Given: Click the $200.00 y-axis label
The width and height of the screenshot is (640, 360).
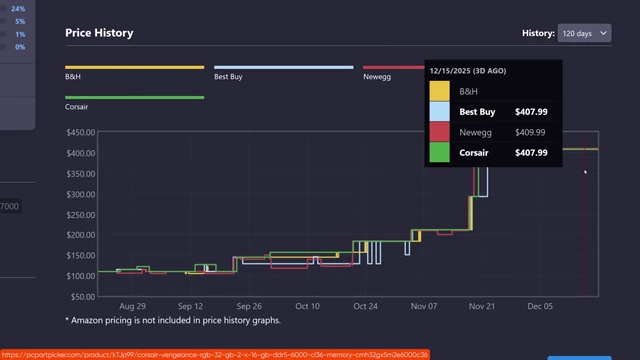Looking at the screenshot, I should [x=81, y=235].
